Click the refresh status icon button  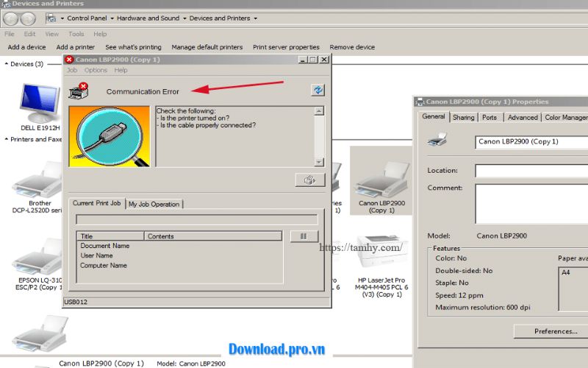[318, 90]
